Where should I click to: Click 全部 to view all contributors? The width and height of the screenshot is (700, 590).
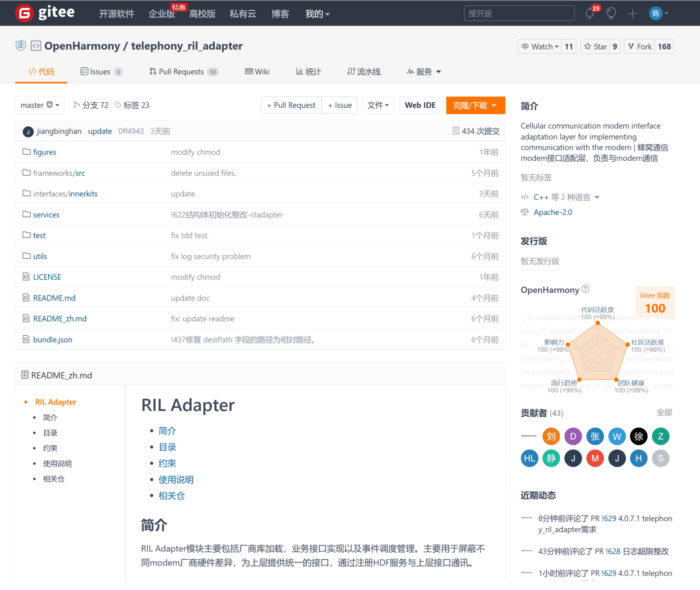(664, 412)
